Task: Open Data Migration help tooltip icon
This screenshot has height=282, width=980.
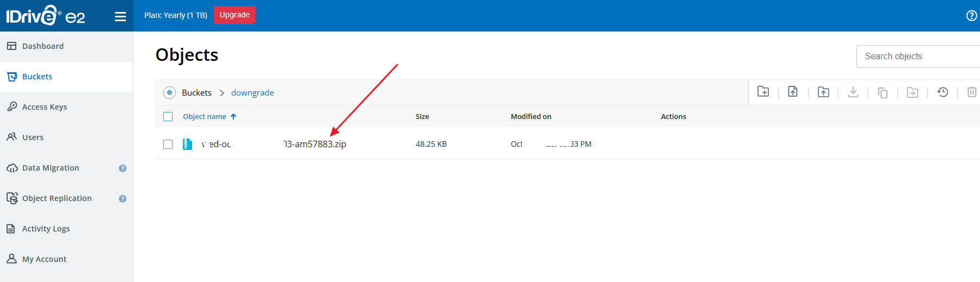Action: 123,168
